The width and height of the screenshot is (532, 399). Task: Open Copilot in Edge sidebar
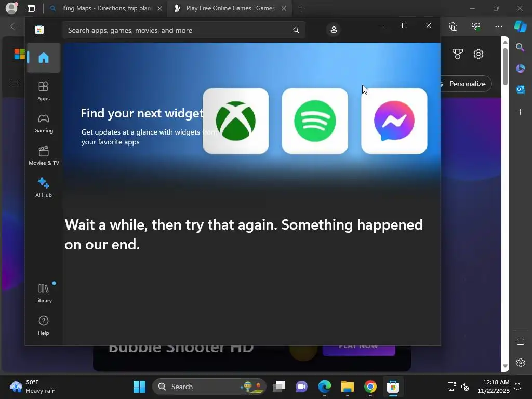(x=521, y=26)
